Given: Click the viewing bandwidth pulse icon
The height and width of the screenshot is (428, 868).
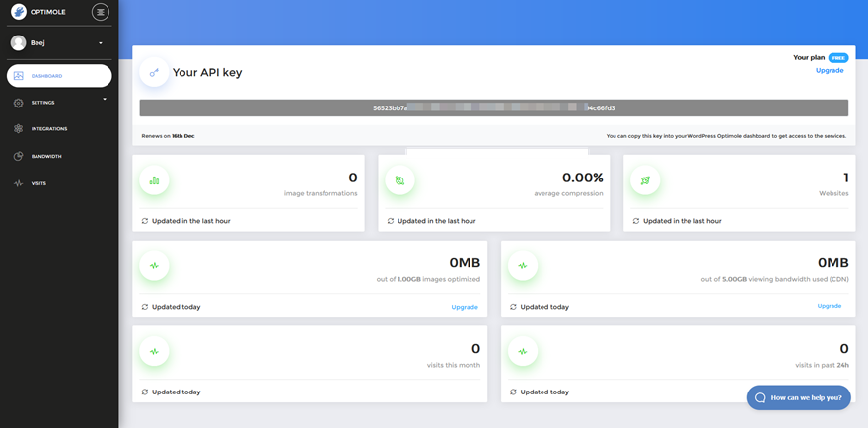Looking at the screenshot, I should coord(523,265).
